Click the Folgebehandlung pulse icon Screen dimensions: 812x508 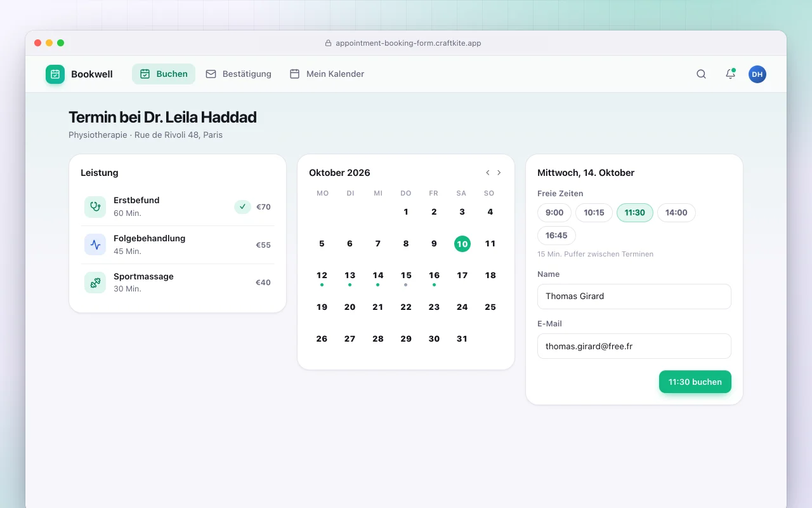(95, 244)
